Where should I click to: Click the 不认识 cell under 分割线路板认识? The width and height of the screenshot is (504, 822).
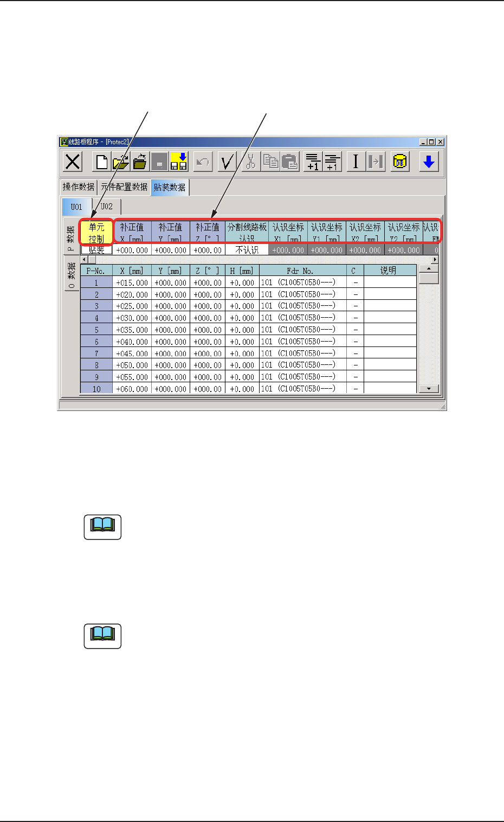[x=247, y=251]
